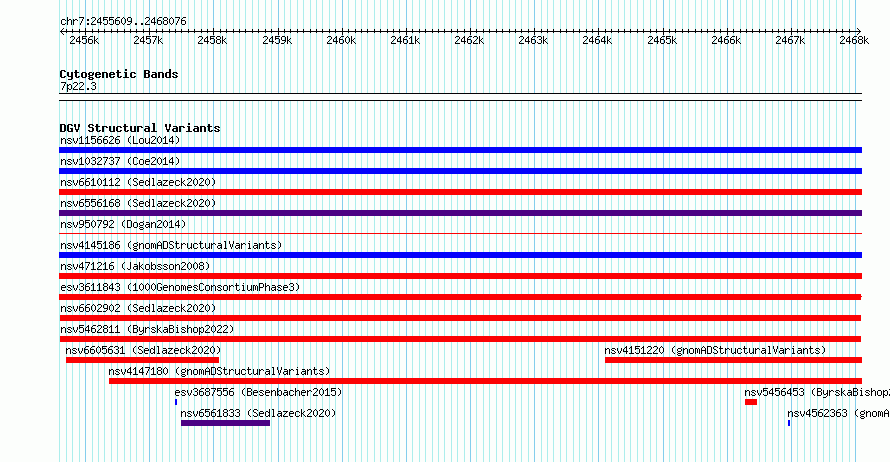Click the short red bar under nsv6605631
Screen dimensions: 890x462
coord(142,360)
